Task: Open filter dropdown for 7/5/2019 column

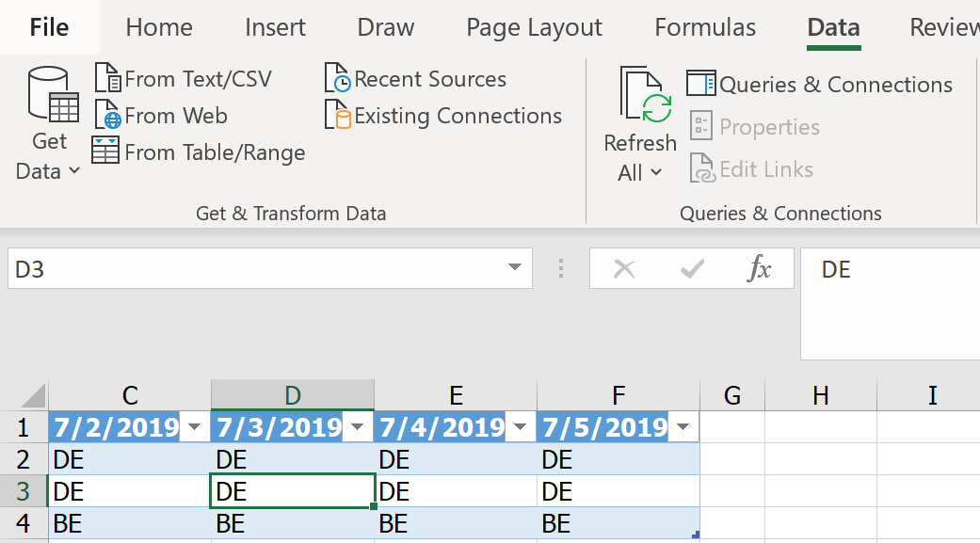Action: tap(683, 427)
